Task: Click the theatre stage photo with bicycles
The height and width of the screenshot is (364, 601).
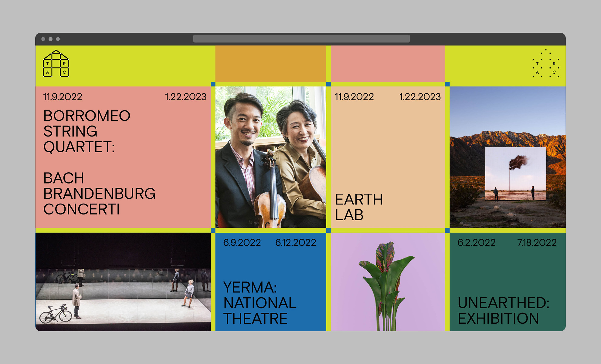Action: coord(123,282)
